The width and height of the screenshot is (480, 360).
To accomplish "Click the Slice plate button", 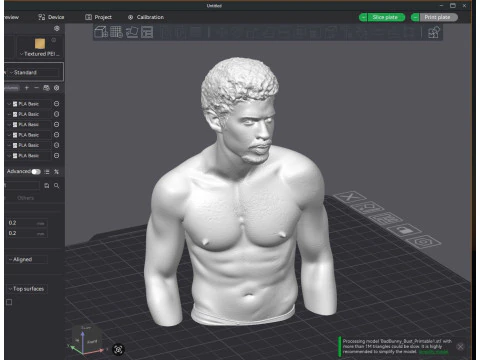I will [x=386, y=17].
